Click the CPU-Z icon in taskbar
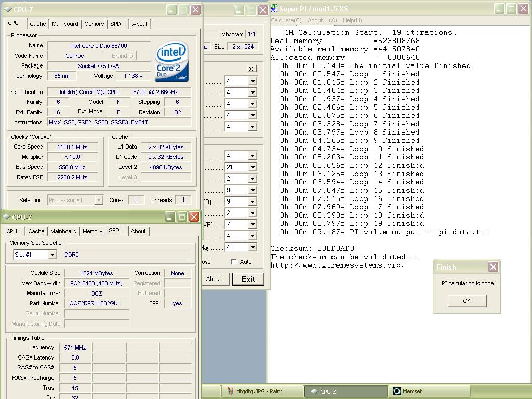The width and height of the screenshot is (532, 399). pos(314,391)
